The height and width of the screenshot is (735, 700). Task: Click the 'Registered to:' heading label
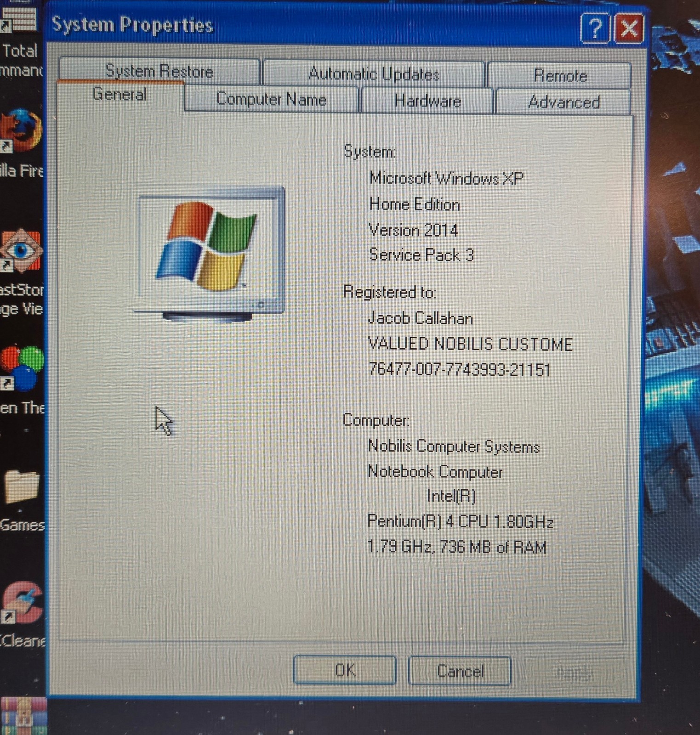389,292
